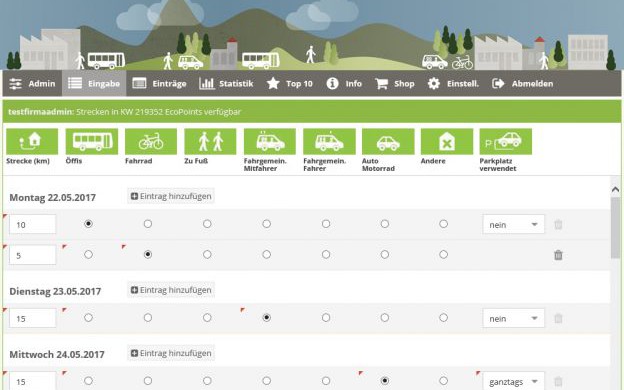
Task: Open Parkplatz dropdown in Monday 10 km row
Action: (x=513, y=224)
